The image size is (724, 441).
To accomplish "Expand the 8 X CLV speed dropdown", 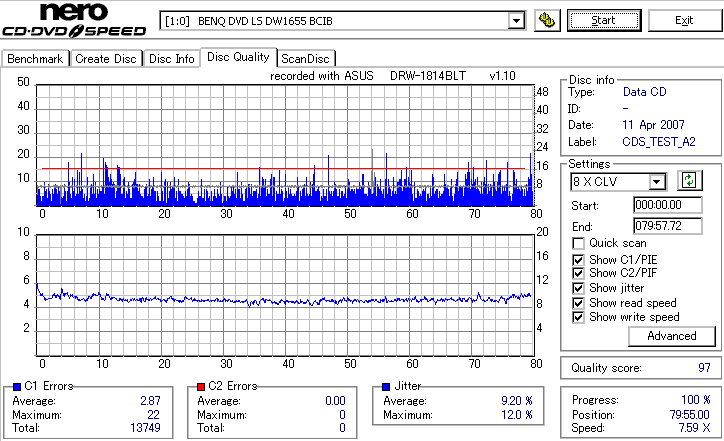I will click(657, 182).
